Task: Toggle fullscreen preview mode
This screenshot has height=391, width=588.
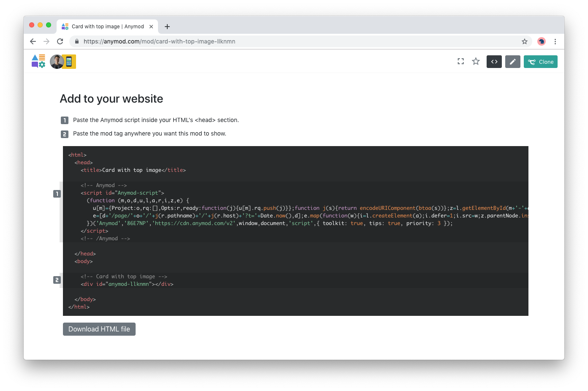Action: (x=461, y=62)
